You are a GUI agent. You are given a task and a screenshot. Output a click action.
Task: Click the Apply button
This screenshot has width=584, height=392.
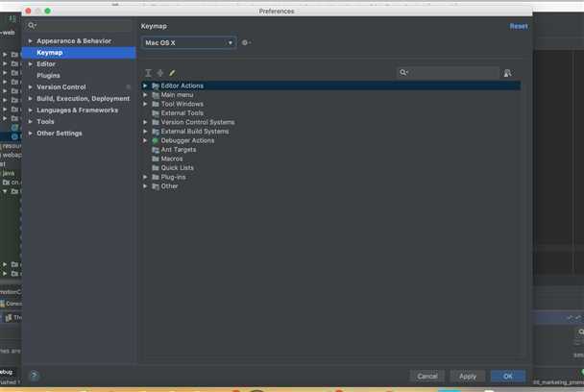[468, 377]
